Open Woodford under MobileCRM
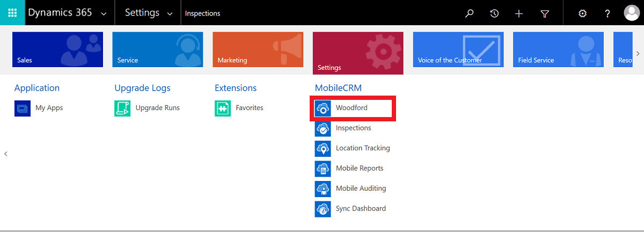 (352, 108)
